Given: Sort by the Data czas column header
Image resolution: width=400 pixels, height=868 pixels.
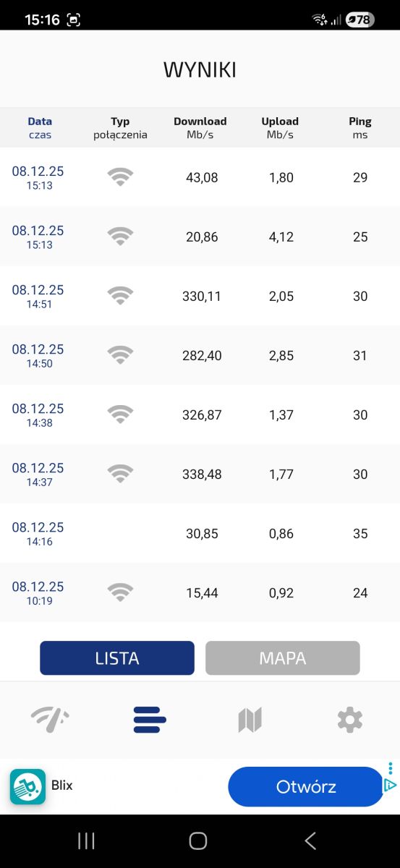Looking at the screenshot, I should click(x=40, y=128).
